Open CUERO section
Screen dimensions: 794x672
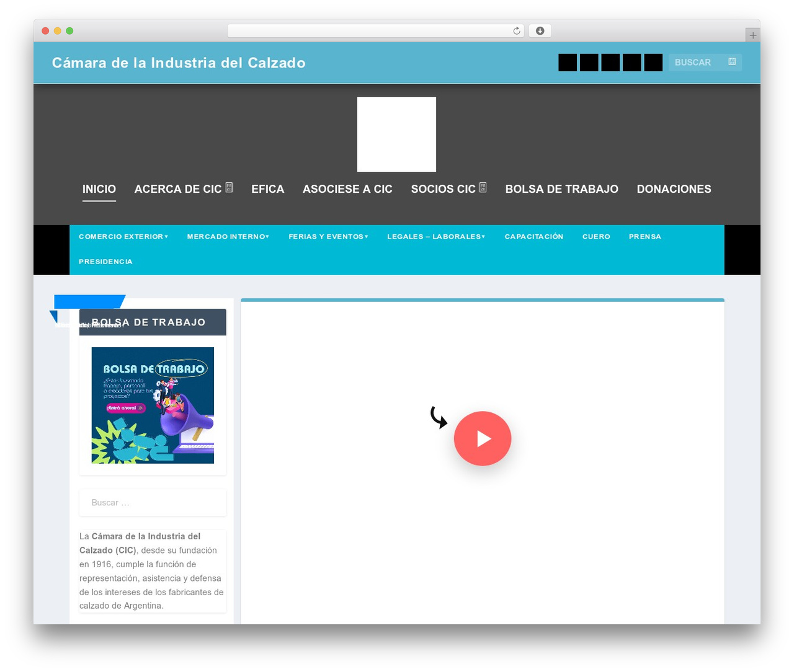pyautogui.click(x=596, y=237)
